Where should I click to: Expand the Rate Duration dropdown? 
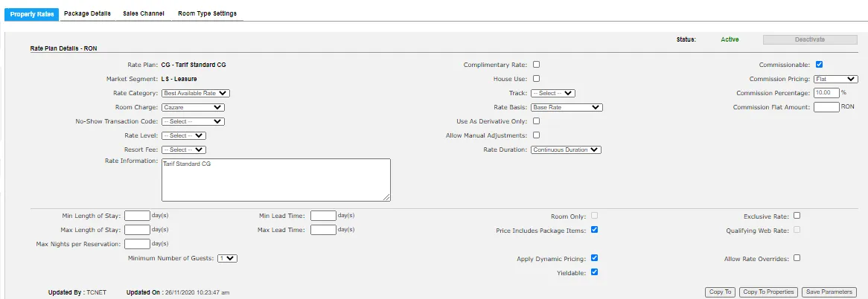[x=566, y=149]
